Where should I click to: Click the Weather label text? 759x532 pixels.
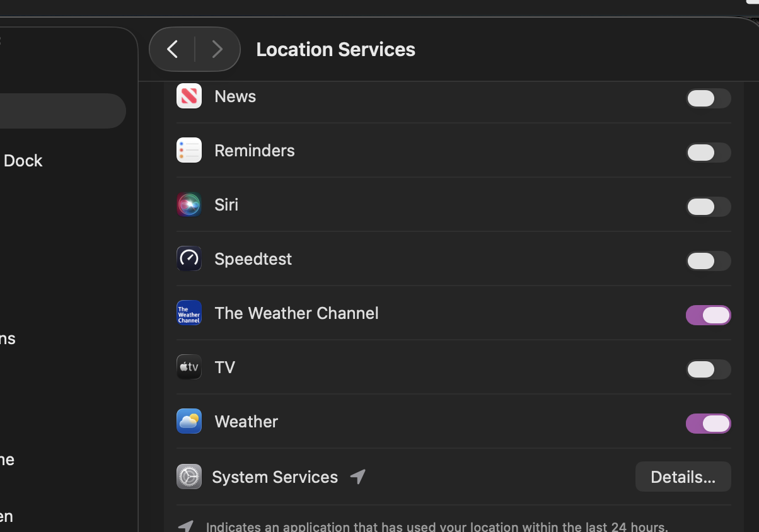click(x=246, y=422)
